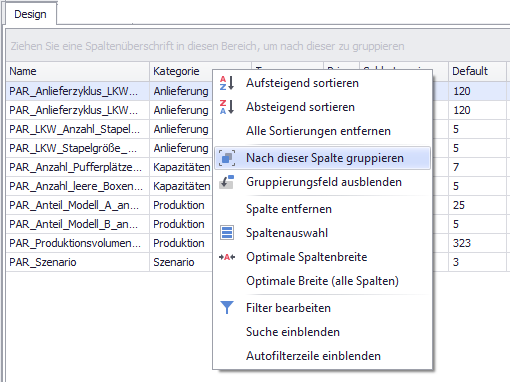Click the ascending sort A-Z icon
The width and height of the screenshot is (510, 382).
click(x=227, y=83)
